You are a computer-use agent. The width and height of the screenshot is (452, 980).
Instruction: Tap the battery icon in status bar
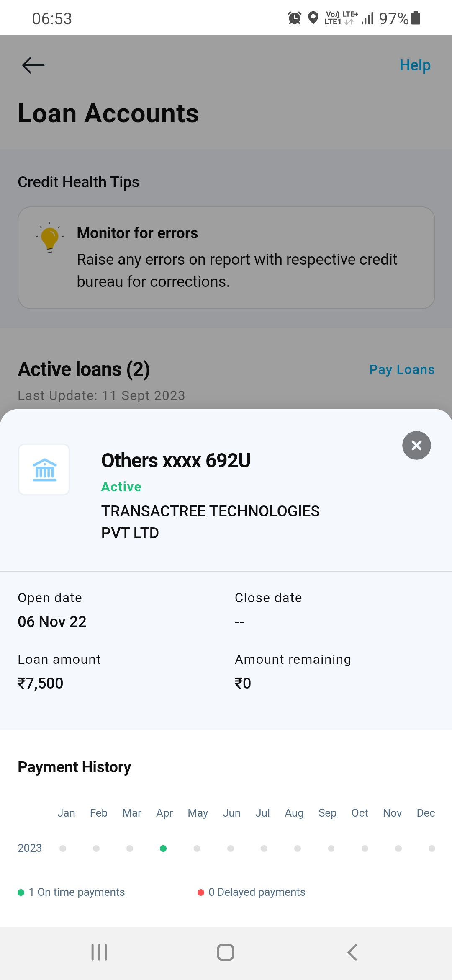[x=416, y=18]
